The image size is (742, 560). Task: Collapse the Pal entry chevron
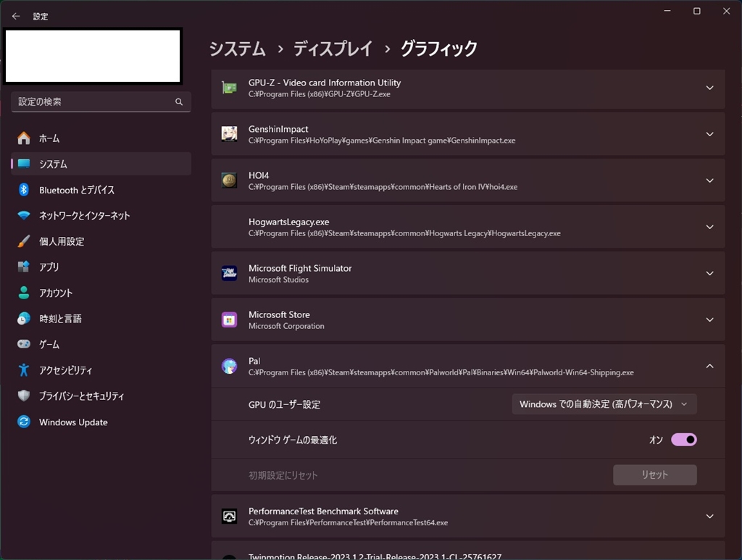pyautogui.click(x=710, y=366)
